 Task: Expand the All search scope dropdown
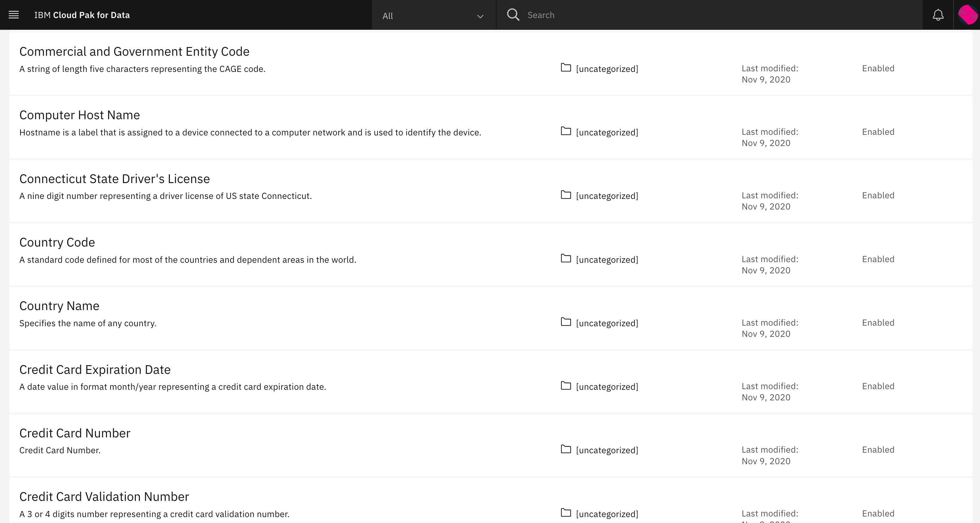pos(433,16)
